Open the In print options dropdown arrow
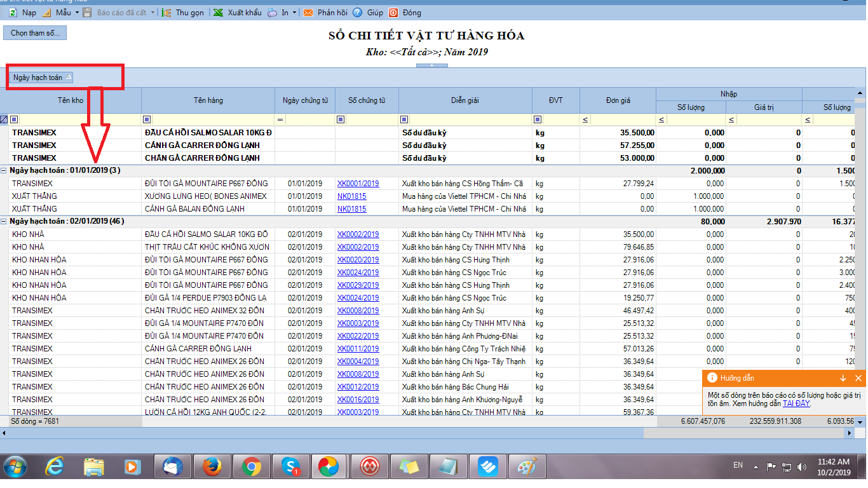 pos(295,12)
